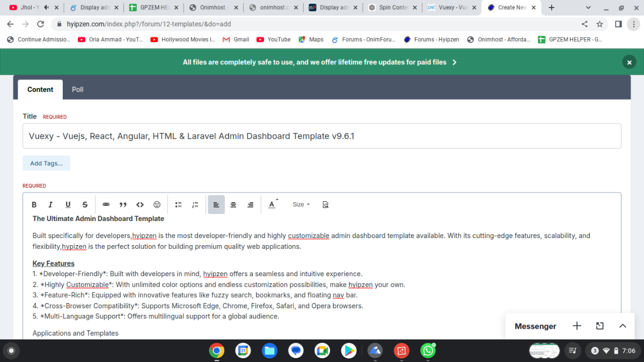Open the Maps bookmark
Image resolution: width=644 pixels, height=362 pixels.
tap(311, 40)
